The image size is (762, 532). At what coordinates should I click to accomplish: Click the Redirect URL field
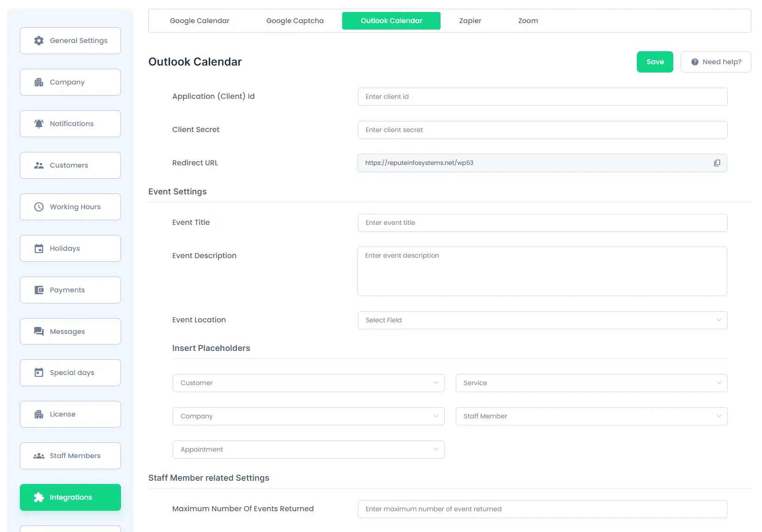542,163
